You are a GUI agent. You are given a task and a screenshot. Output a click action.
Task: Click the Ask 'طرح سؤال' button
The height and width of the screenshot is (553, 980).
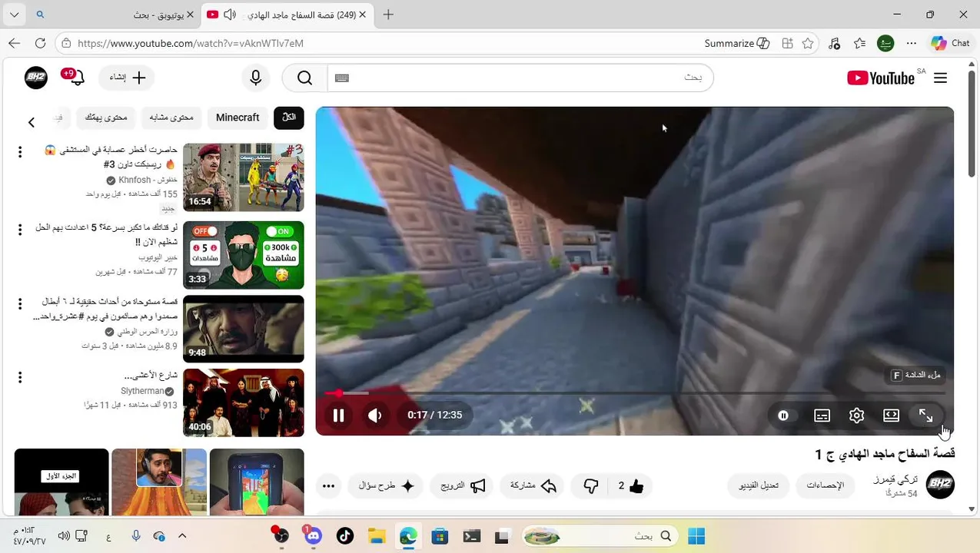click(387, 485)
